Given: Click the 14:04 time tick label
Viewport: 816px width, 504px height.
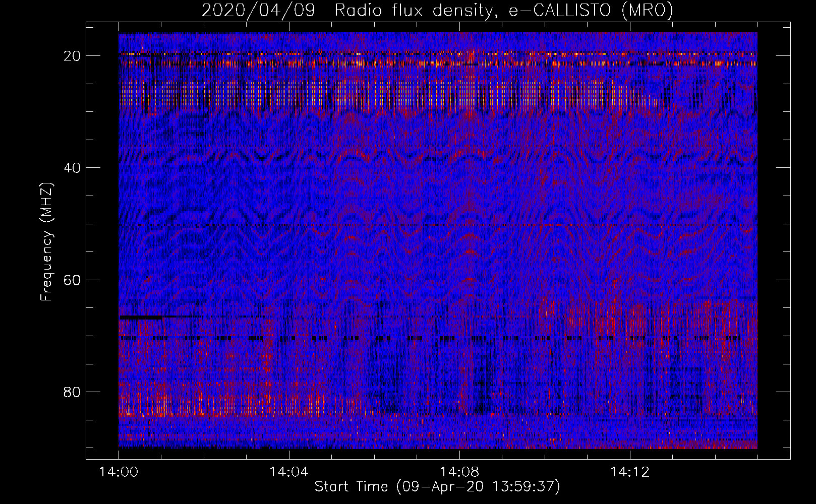Looking at the screenshot, I should 289,472.
